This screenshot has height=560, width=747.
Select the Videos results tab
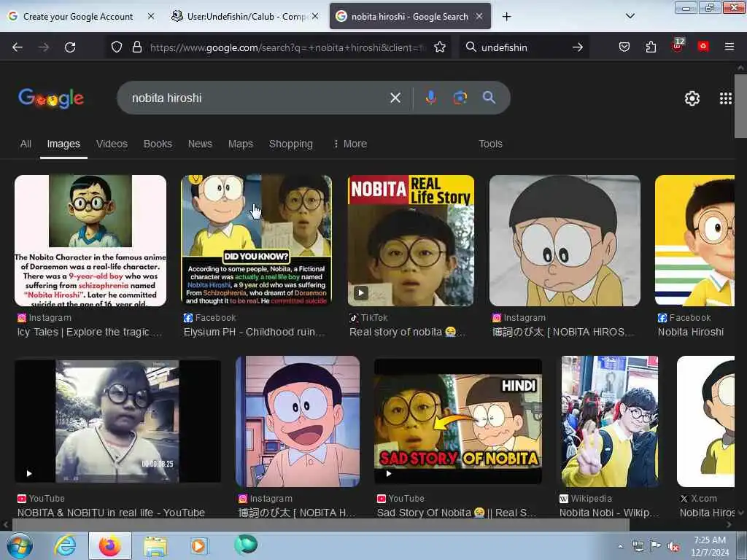point(112,144)
